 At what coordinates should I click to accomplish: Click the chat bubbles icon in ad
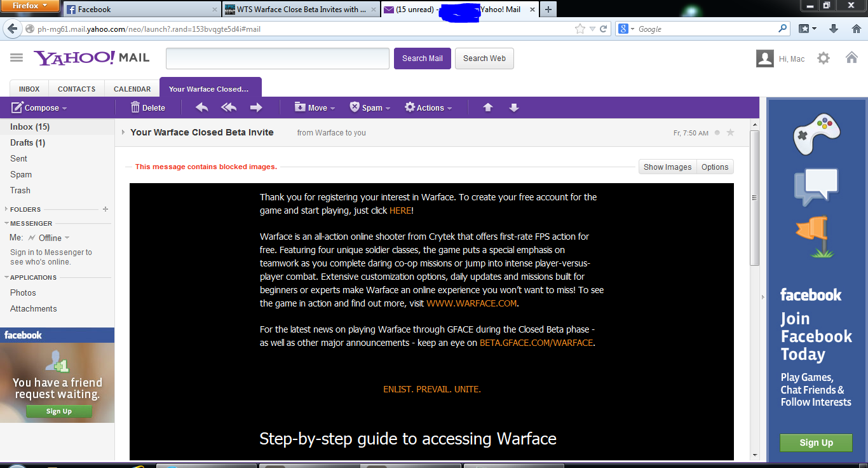point(817,188)
